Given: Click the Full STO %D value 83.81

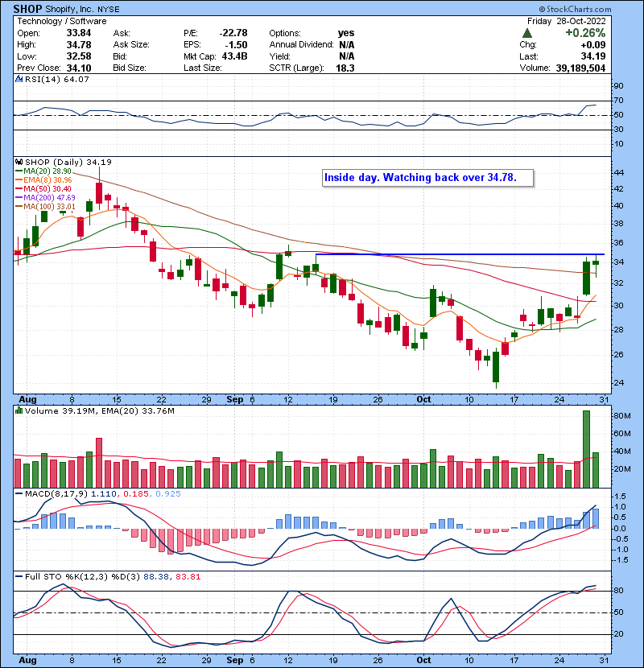Looking at the screenshot, I should tap(188, 576).
